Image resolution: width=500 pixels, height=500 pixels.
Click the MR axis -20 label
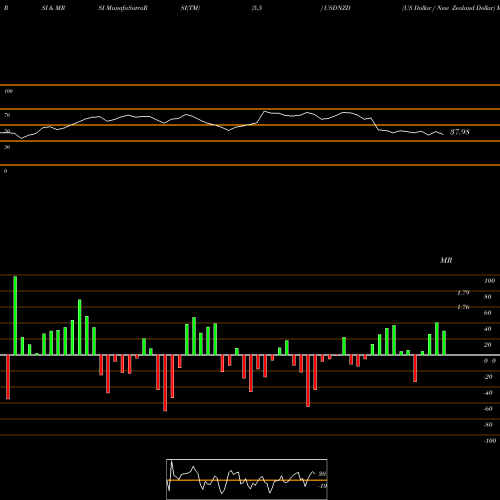pyautogui.click(x=488, y=377)
